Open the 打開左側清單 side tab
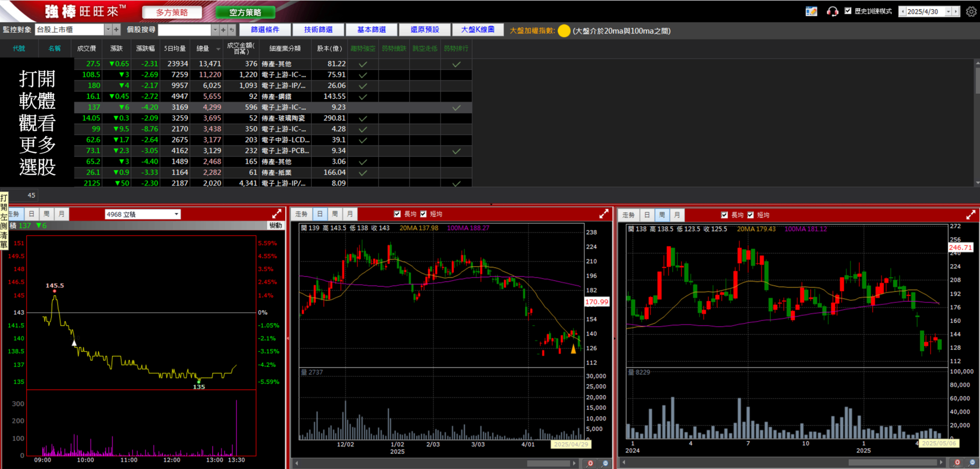Viewport: 980px width, 469px height. click(4, 221)
